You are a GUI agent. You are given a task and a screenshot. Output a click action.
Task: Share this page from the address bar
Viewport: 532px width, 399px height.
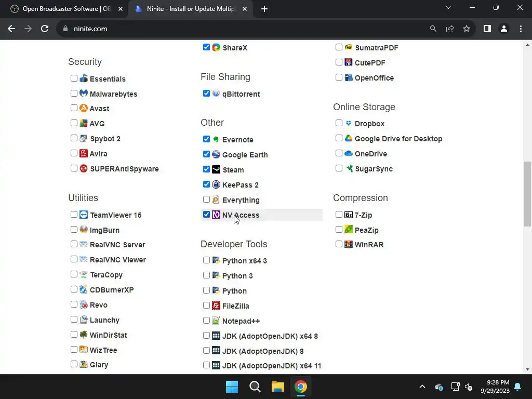click(450, 29)
